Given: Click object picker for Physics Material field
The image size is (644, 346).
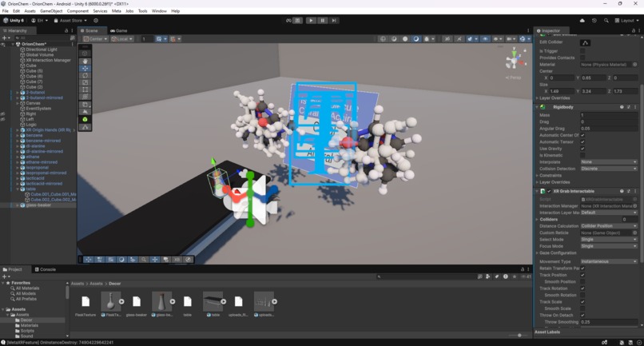Looking at the screenshot, I should [x=634, y=65].
